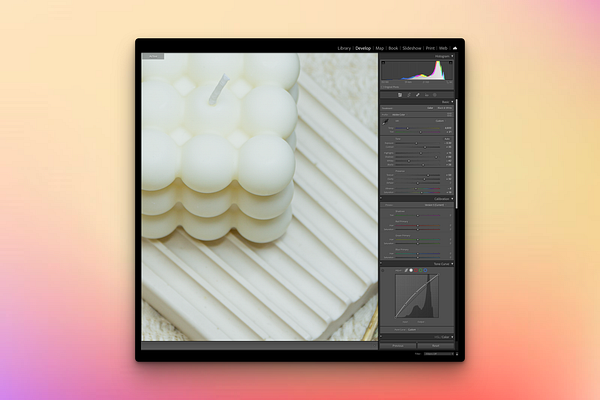This screenshot has width=600, height=400.
Task: Toggle the Calibration panel on/off switch
Action: coord(381,198)
